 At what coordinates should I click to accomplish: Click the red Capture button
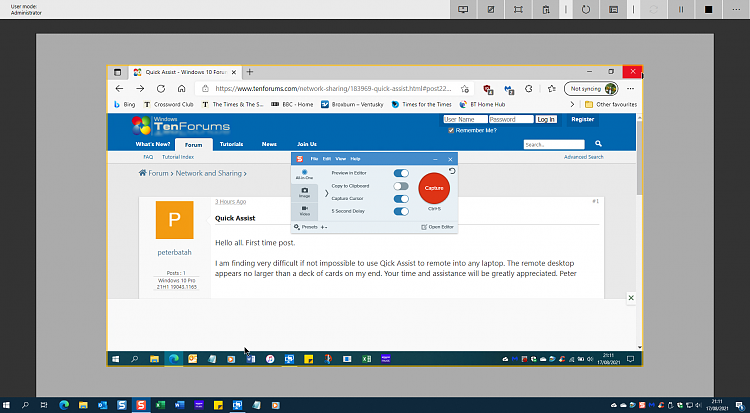[434, 188]
